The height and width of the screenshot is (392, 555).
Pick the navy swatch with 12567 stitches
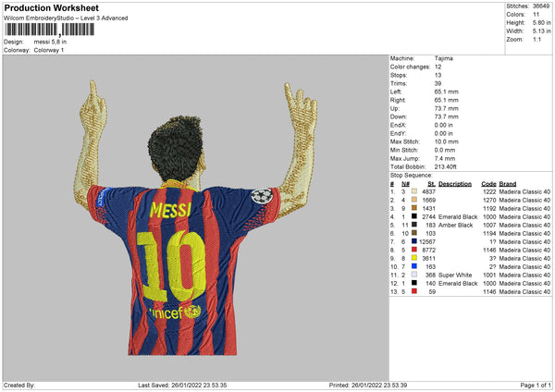pos(414,241)
